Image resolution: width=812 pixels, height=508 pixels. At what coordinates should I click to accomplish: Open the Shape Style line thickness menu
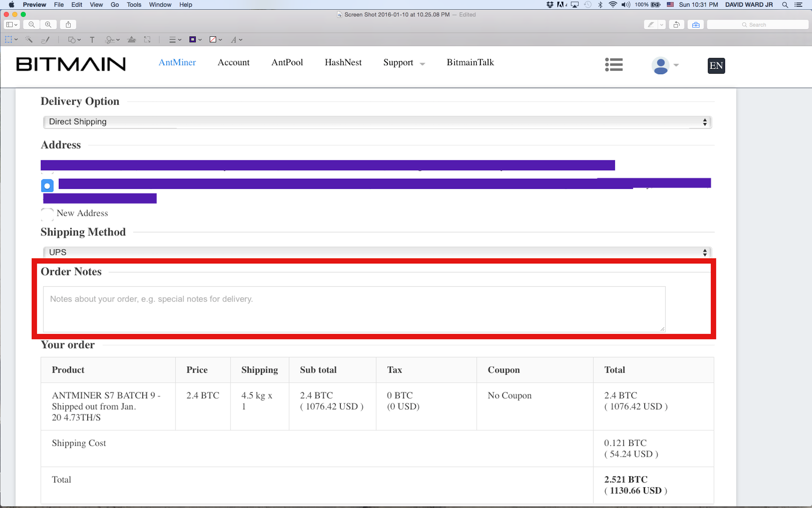coord(175,40)
